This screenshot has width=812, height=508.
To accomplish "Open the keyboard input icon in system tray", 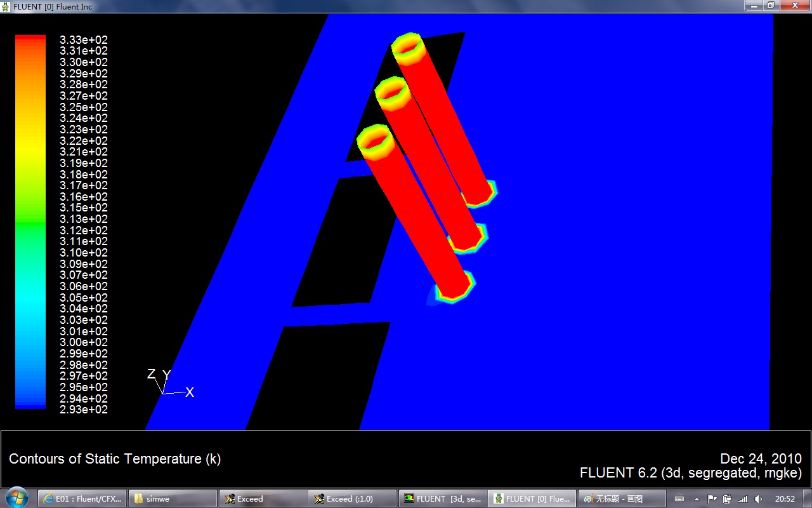I will point(679,499).
